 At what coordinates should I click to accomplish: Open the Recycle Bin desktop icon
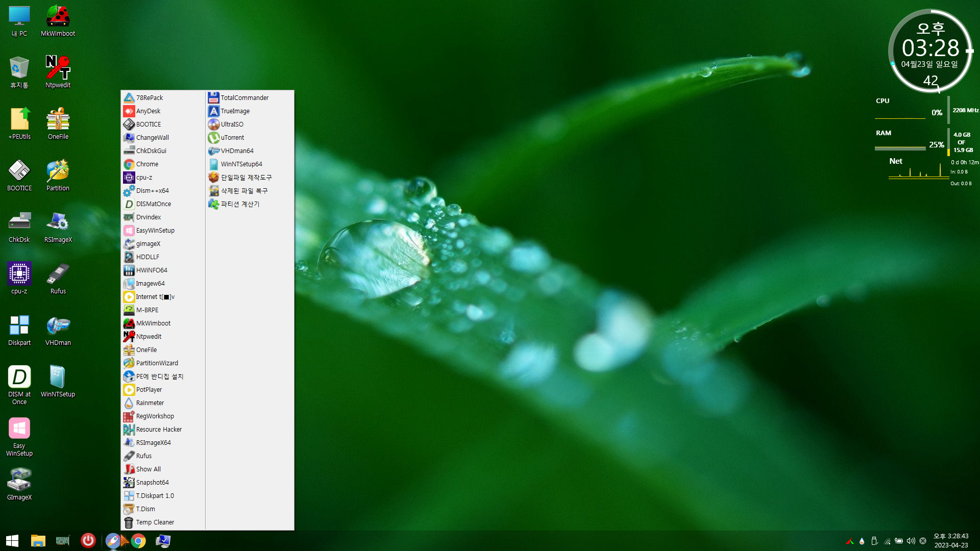19,72
